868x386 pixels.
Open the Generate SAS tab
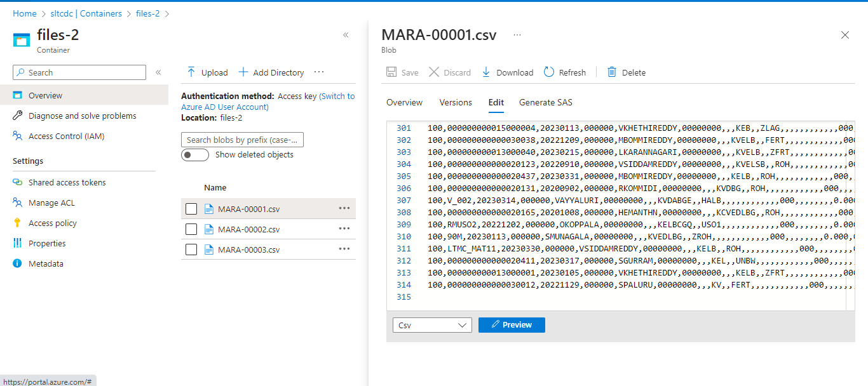[545, 102]
